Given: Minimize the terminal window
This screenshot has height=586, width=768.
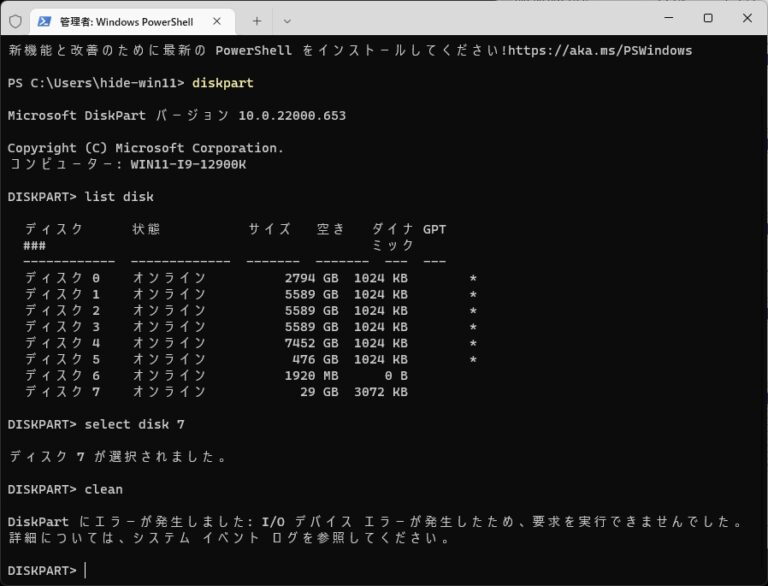Looking at the screenshot, I should click(663, 18).
